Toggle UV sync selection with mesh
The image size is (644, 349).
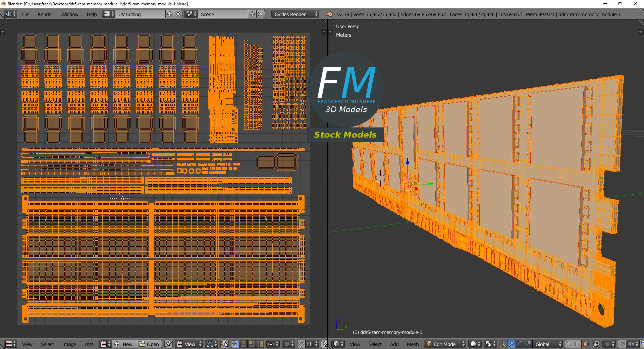(224, 344)
